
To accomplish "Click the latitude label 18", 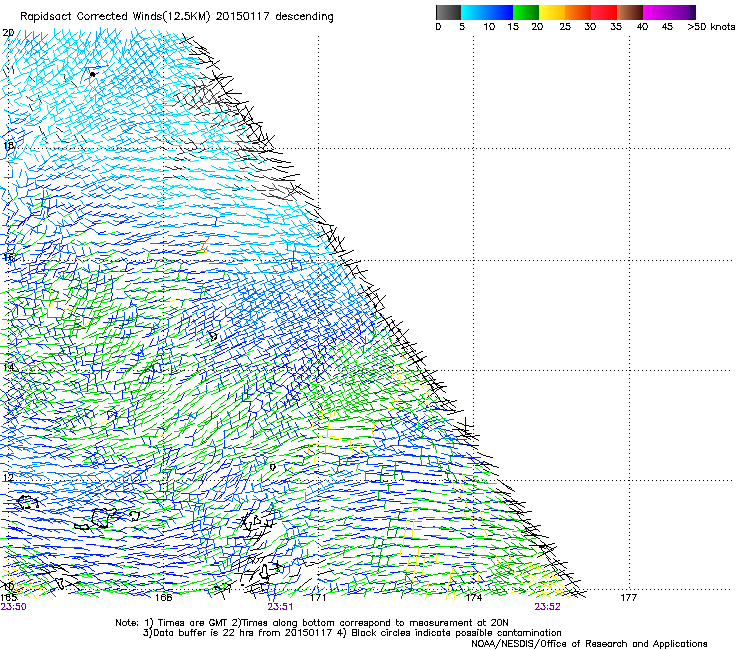I will point(8,145).
